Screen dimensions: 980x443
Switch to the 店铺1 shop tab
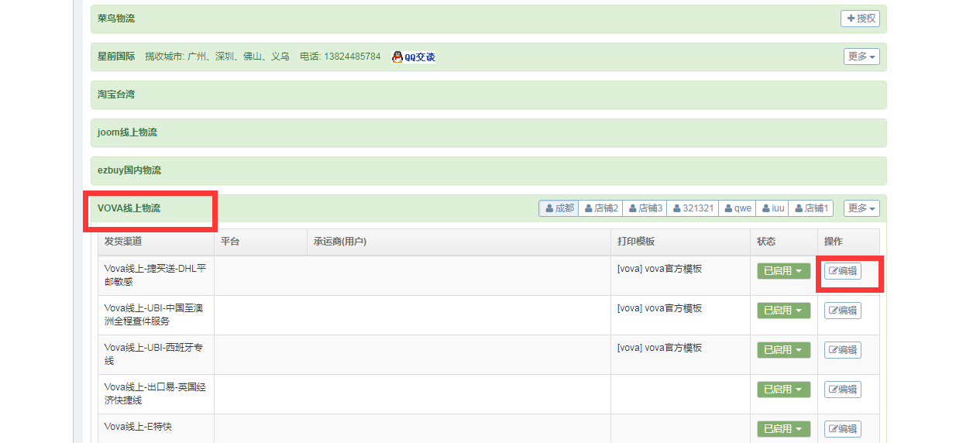811,208
